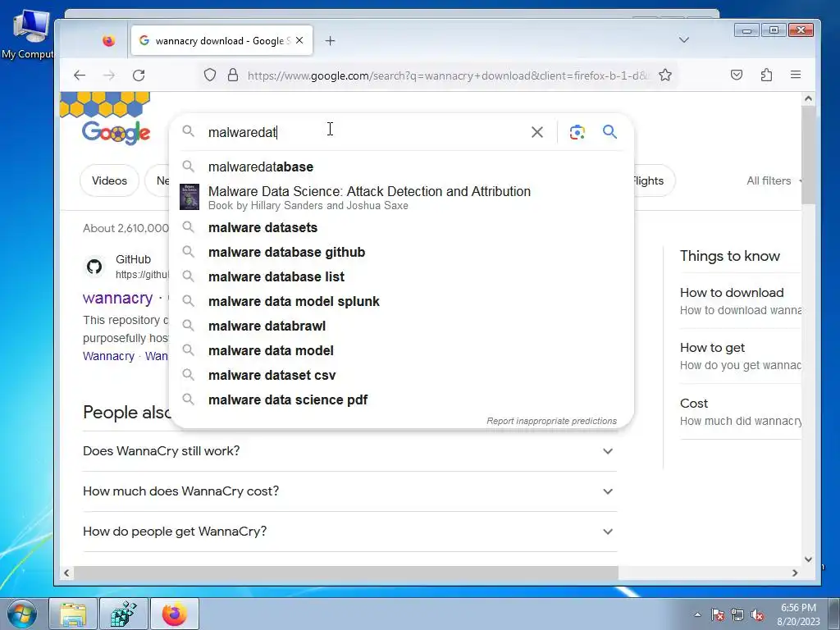Select the malware database github suggestion
840x630 pixels.
tap(400, 253)
